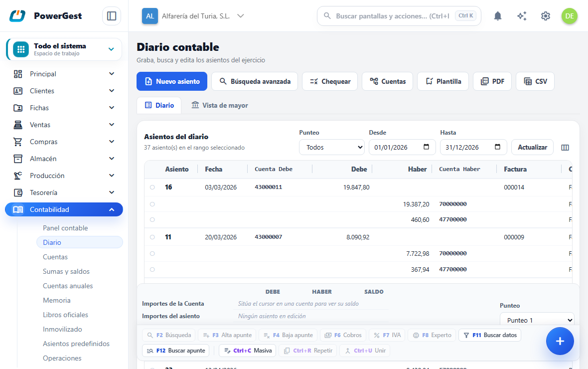Expand the Ventas menu chevron
Viewport: 588px width, 369px height.
[112, 125]
